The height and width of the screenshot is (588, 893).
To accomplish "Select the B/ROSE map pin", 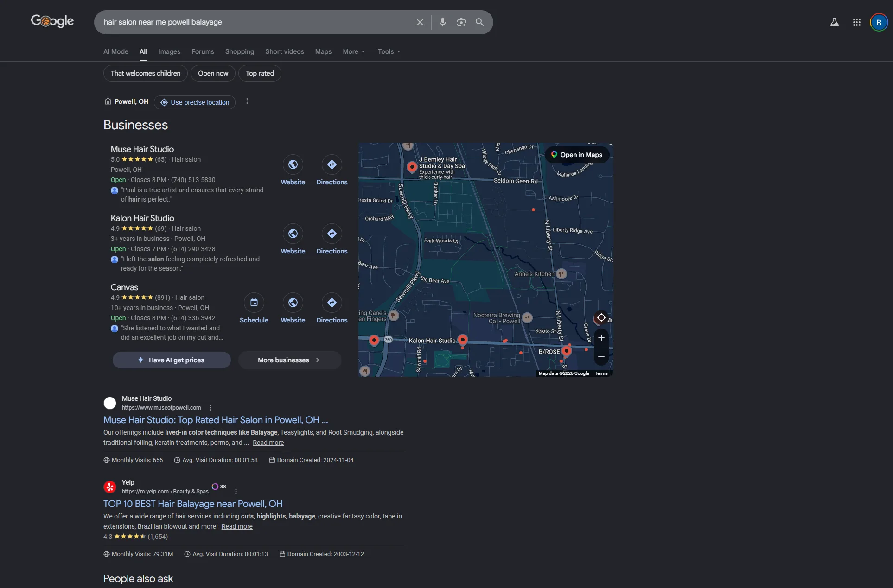I will click(x=566, y=351).
